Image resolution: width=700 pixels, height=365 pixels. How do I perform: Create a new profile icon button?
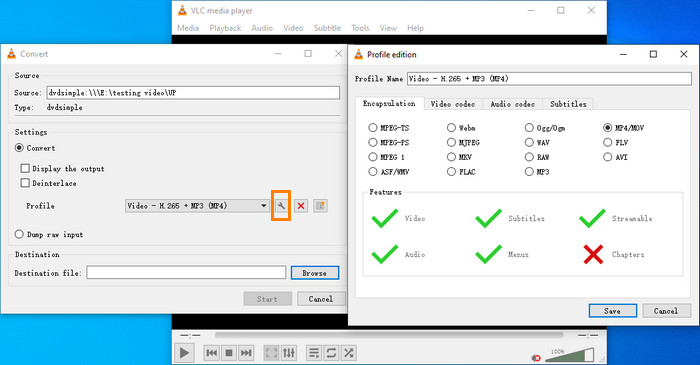tap(320, 206)
